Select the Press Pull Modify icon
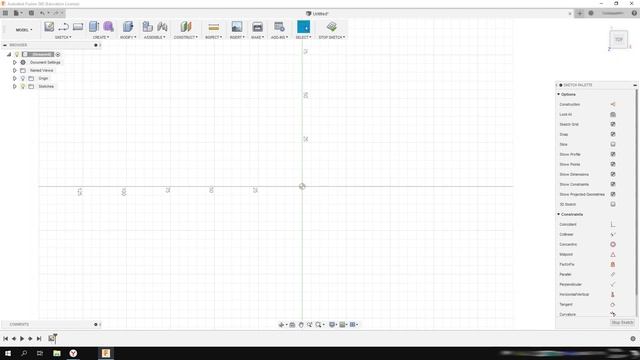This screenshot has height=360, width=640. pyautogui.click(x=128, y=27)
